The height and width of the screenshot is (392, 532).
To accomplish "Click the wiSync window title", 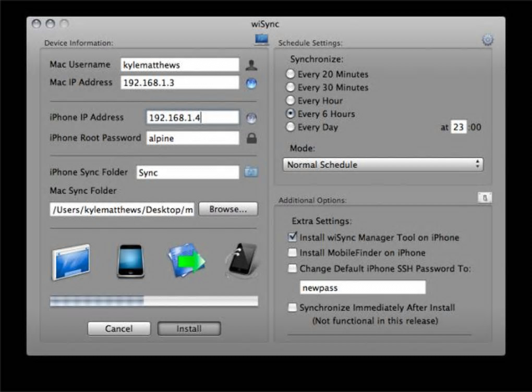I will coord(265,24).
